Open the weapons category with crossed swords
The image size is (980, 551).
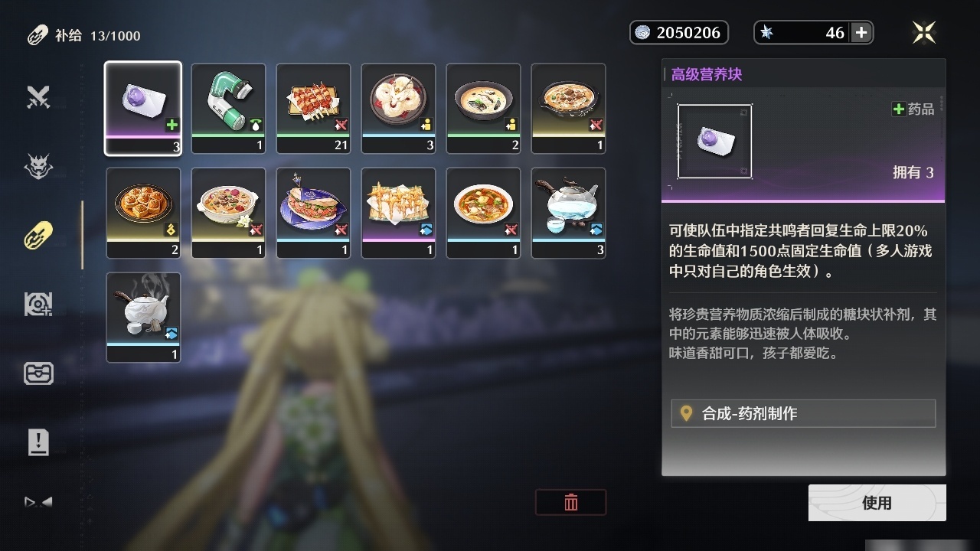38,97
